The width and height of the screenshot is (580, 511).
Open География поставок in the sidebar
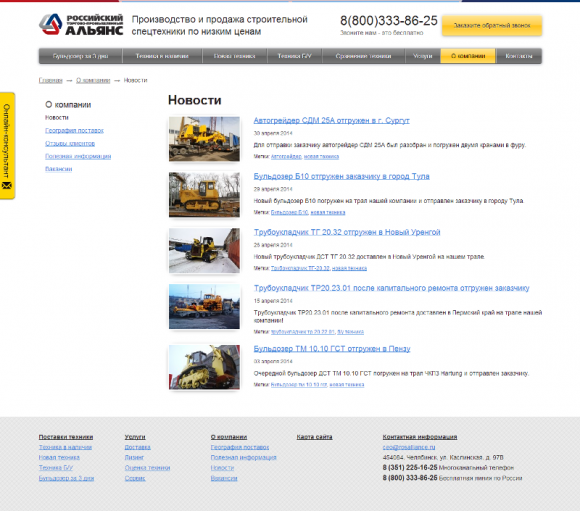[74, 131]
